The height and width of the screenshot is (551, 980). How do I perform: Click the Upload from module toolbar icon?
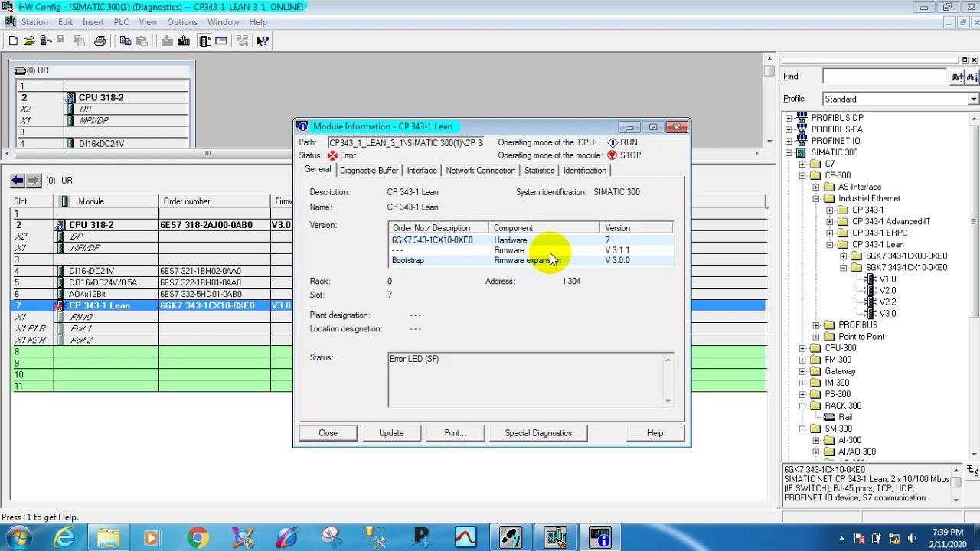point(184,41)
